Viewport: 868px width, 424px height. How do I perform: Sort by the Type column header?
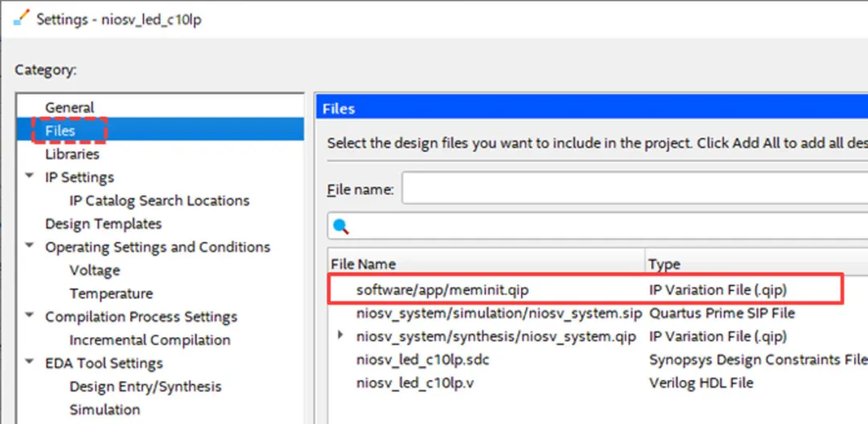click(756, 264)
